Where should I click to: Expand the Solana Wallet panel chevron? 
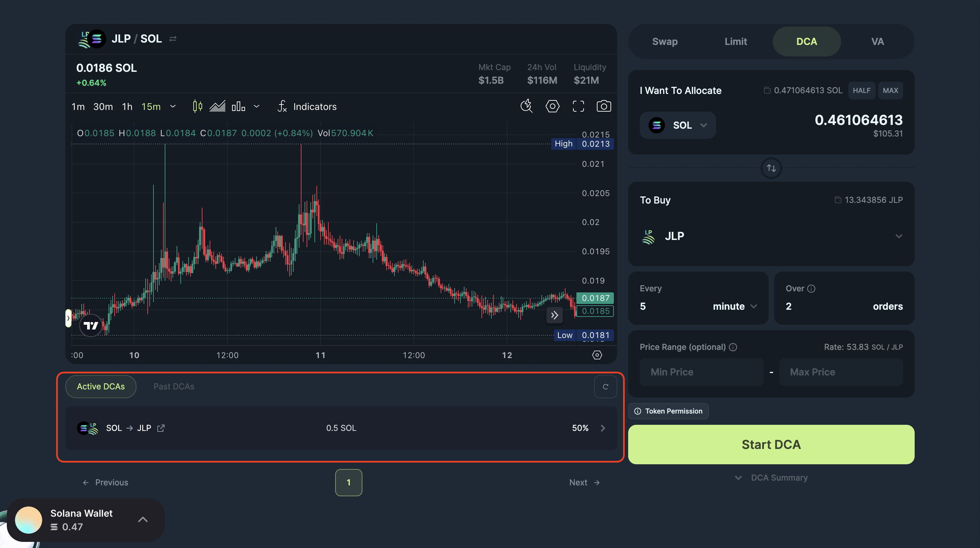point(143,519)
